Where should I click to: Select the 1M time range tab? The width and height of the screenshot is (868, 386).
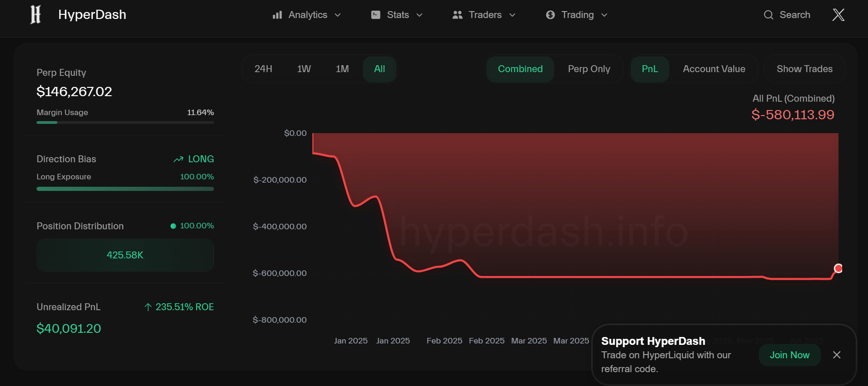tap(342, 69)
